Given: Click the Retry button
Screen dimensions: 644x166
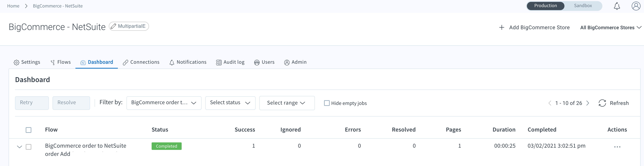Looking at the screenshot, I should pos(32,103).
